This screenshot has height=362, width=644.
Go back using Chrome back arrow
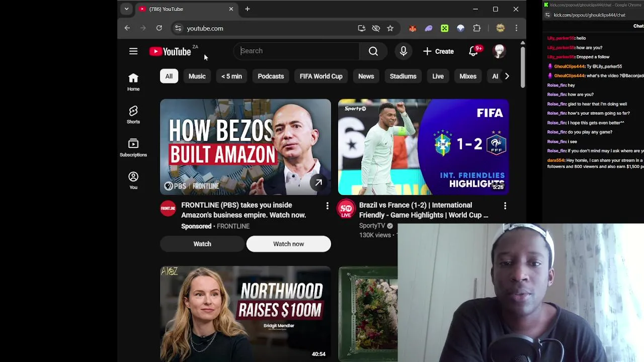127,28
